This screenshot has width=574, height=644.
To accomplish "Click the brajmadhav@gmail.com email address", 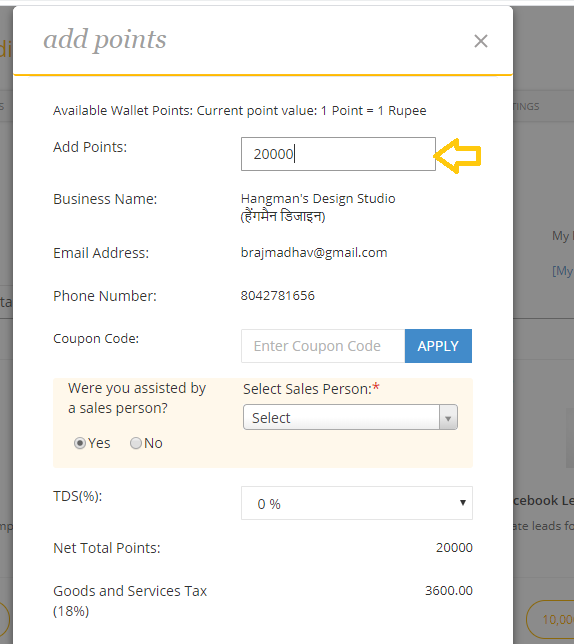I will click(314, 253).
